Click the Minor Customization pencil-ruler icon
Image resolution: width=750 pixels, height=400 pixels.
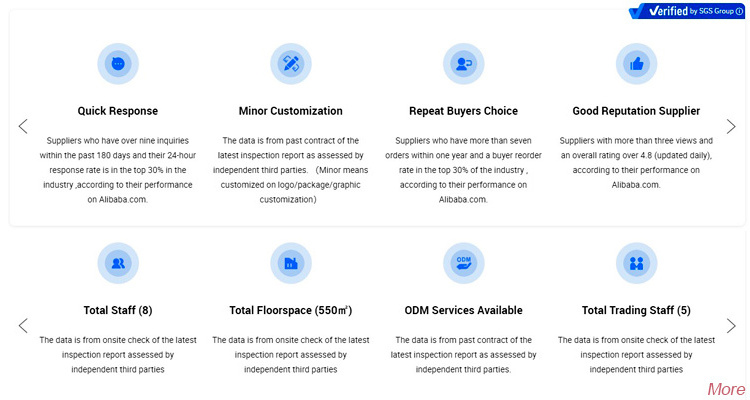[291, 64]
